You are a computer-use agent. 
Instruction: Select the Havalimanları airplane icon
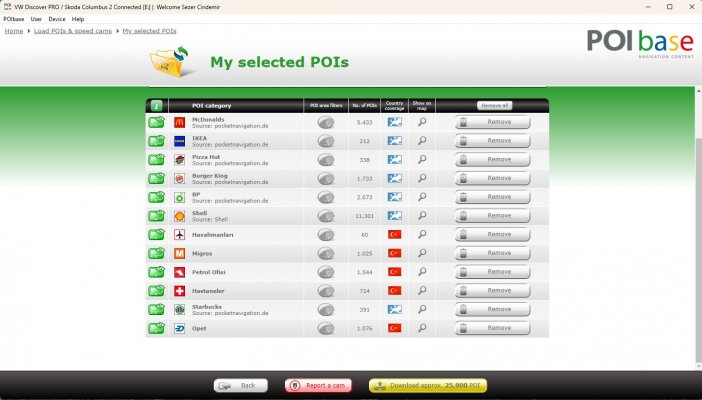pyautogui.click(x=180, y=235)
